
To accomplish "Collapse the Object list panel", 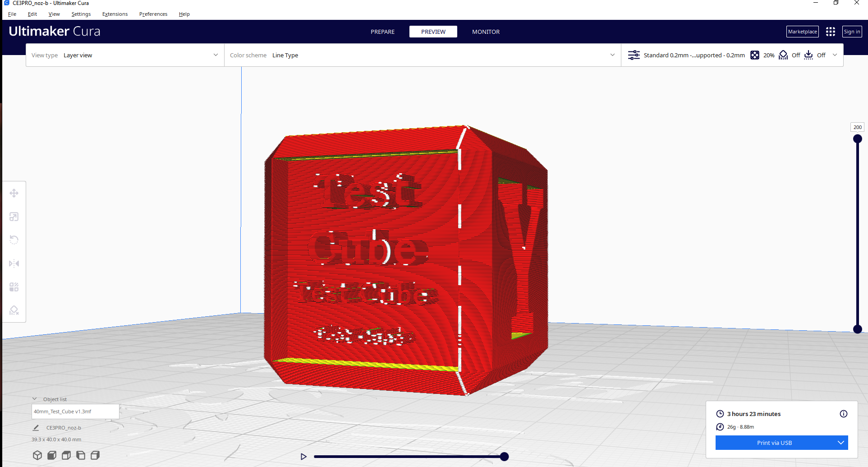I will (x=35, y=398).
